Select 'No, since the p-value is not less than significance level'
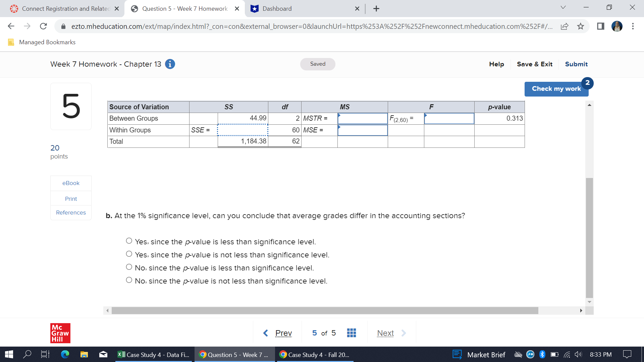 129,280
